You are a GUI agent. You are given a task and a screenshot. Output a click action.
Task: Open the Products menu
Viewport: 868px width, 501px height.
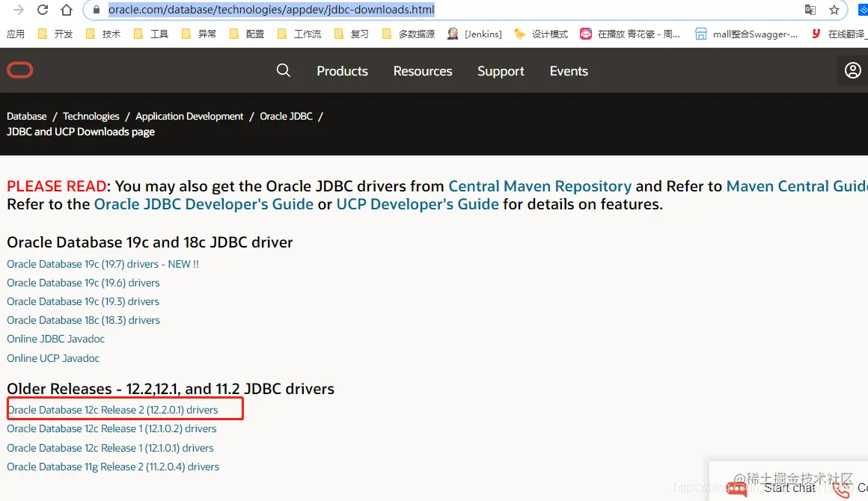tap(342, 71)
